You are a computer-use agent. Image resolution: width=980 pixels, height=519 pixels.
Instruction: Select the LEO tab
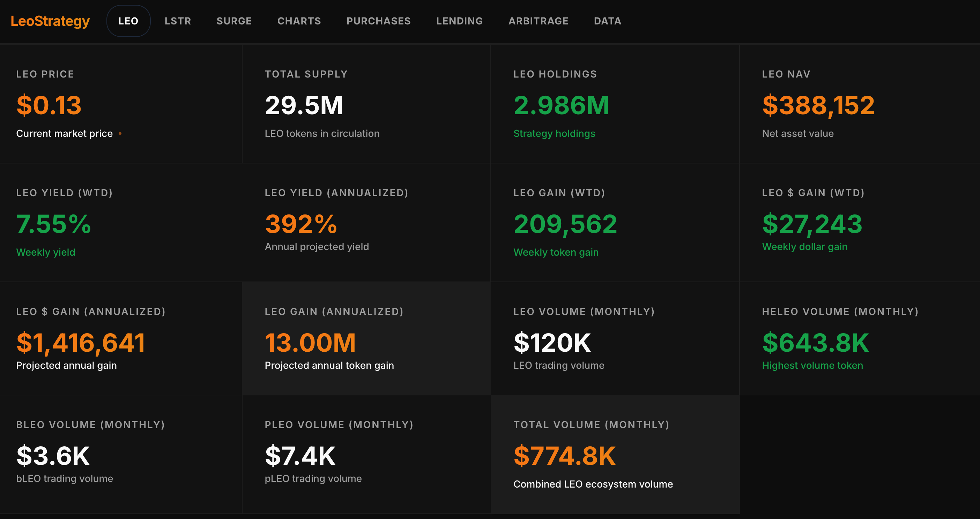(x=128, y=21)
